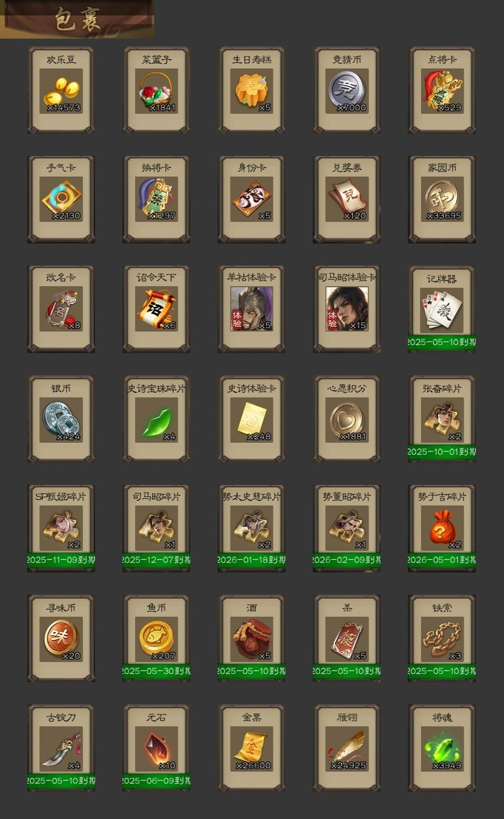This screenshot has width=504, height=819.
Task: Open the 菜篮子 flower basket item
Action: tap(156, 90)
